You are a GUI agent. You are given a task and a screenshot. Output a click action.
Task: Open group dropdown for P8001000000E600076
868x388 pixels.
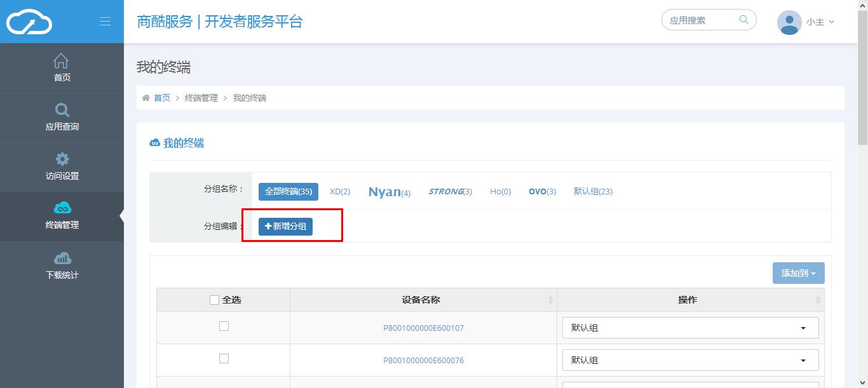[691, 360]
